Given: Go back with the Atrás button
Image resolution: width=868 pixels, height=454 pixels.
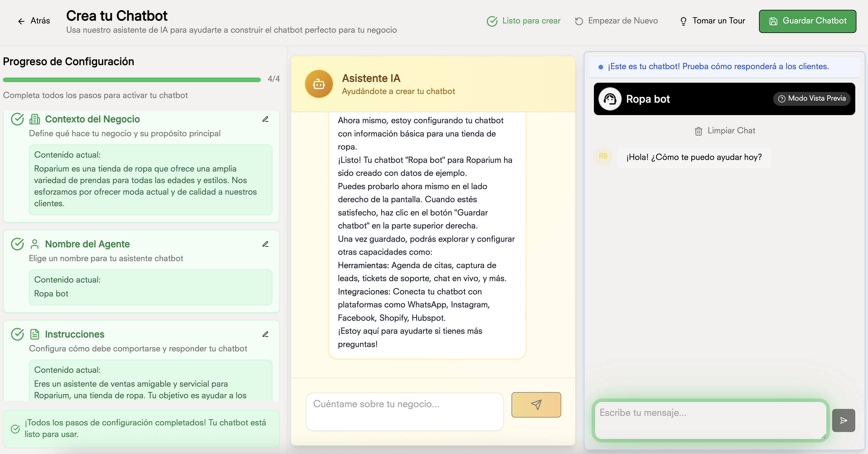Looking at the screenshot, I should tap(34, 21).
